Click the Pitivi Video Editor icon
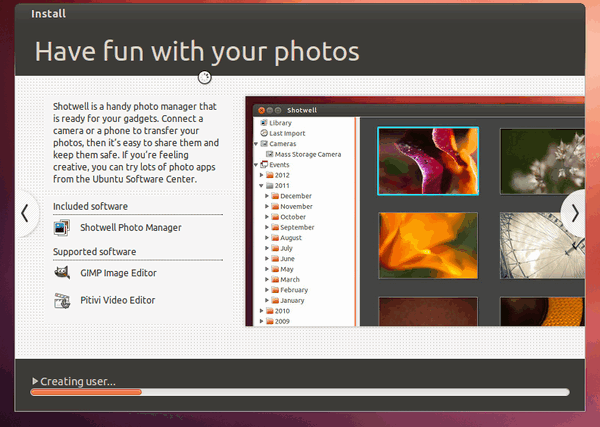The image size is (600, 427). [x=62, y=299]
